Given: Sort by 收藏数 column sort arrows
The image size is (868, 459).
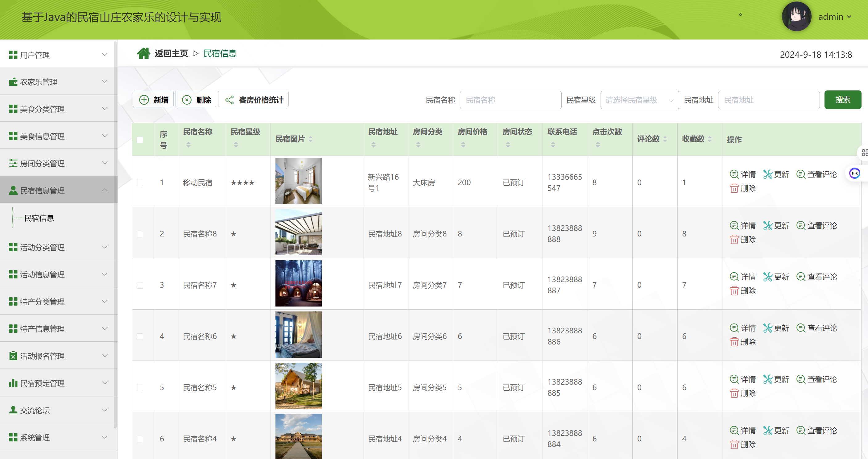Looking at the screenshot, I should pos(710,139).
